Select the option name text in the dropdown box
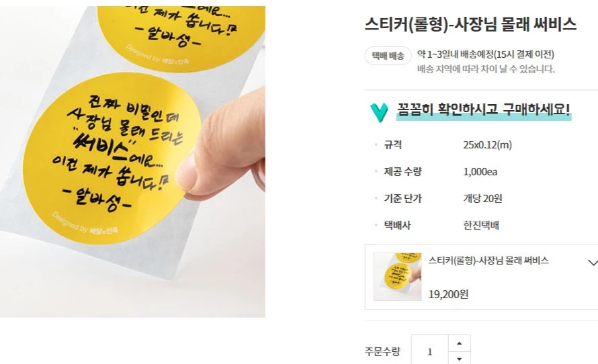Screen dimensions: 598x364 point(488,261)
